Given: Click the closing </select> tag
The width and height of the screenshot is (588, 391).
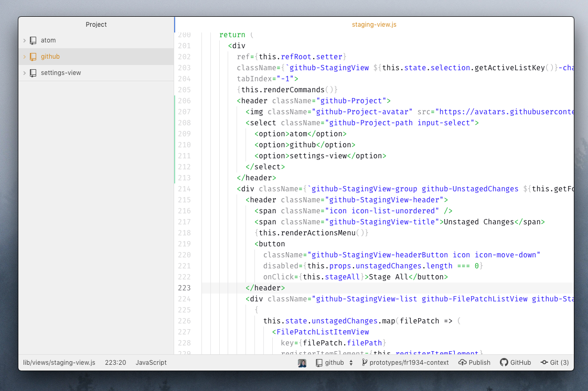Looking at the screenshot, I should (265, 167).
